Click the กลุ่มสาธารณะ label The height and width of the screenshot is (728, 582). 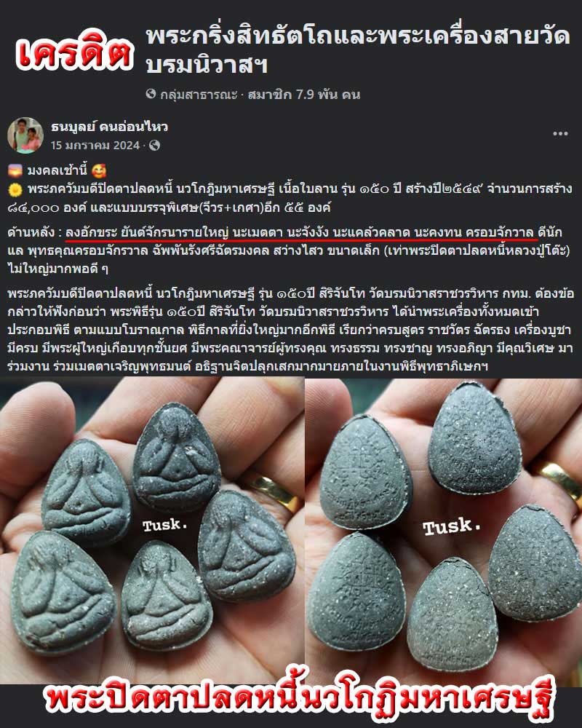point(199,95)
